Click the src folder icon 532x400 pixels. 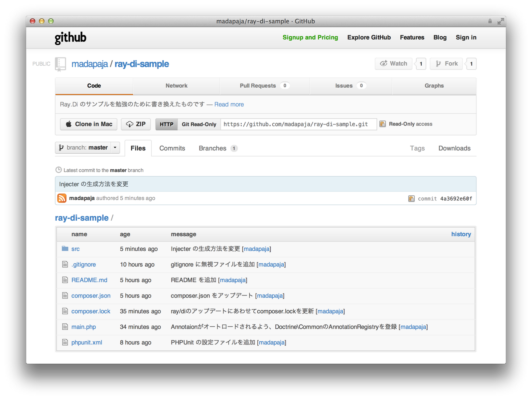coord(65,249)
